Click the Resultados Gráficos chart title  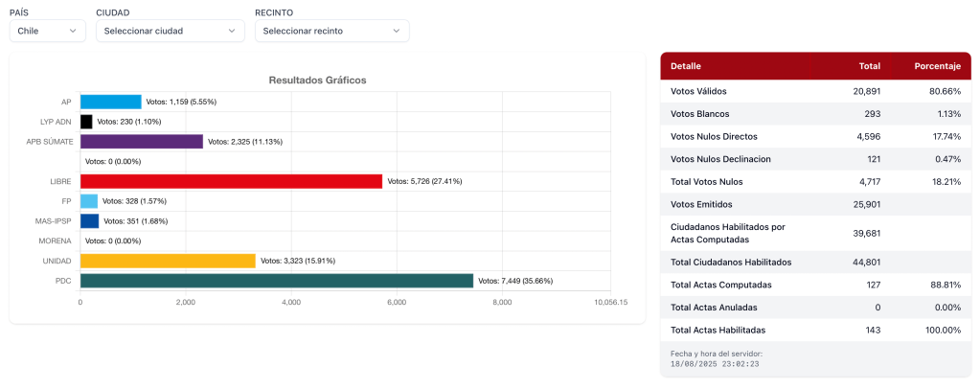tap(317, 80)
